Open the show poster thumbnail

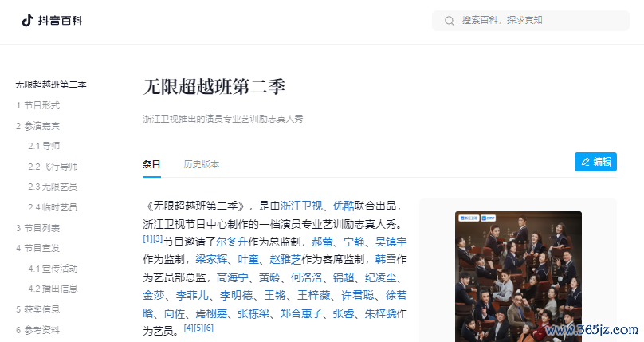coord(518,277)
